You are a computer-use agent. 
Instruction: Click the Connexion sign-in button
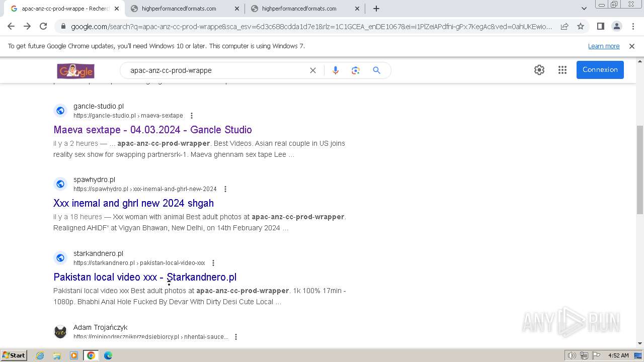(600, 70)
